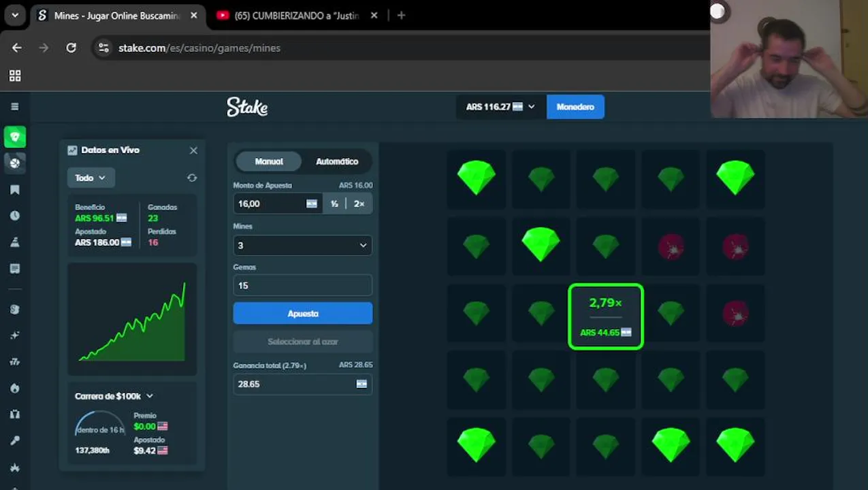Viewport: 868px width, 490px height.
Task: Click the 137,380th rank text
Action: tap(92, 451)
